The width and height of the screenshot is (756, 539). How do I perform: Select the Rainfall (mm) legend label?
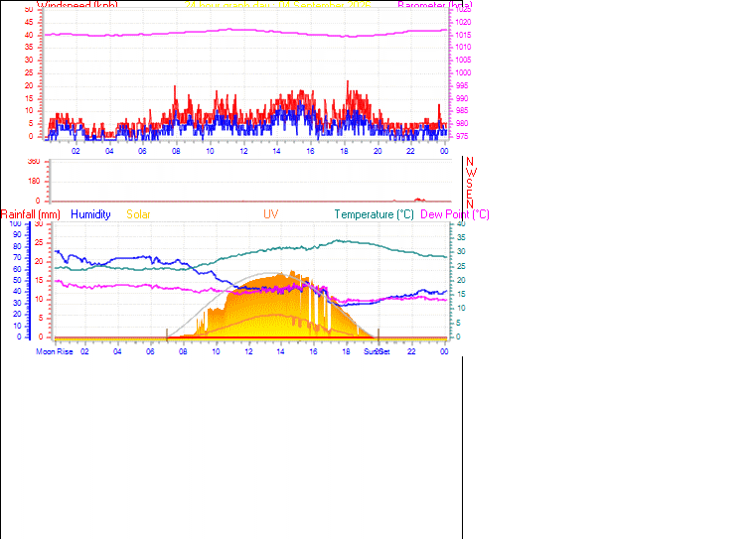[31, 214]
